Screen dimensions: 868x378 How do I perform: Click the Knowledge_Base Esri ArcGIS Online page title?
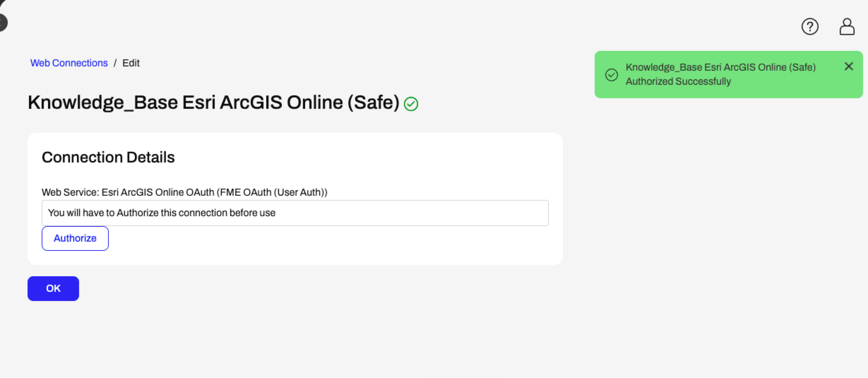tap(214, 102)
